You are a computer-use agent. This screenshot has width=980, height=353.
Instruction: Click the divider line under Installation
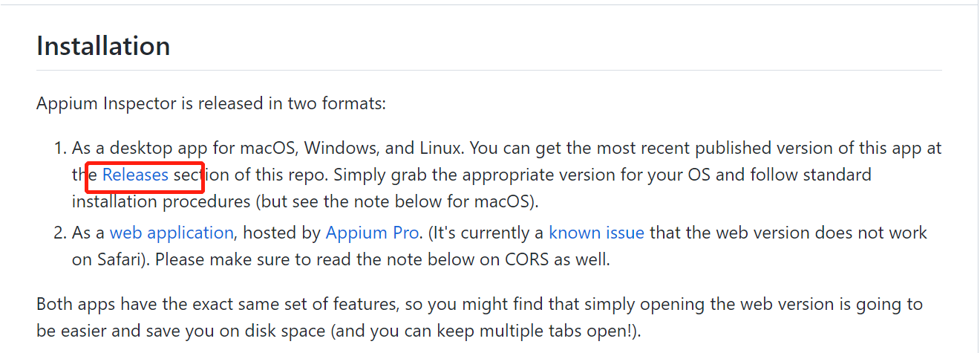point(489,70)
